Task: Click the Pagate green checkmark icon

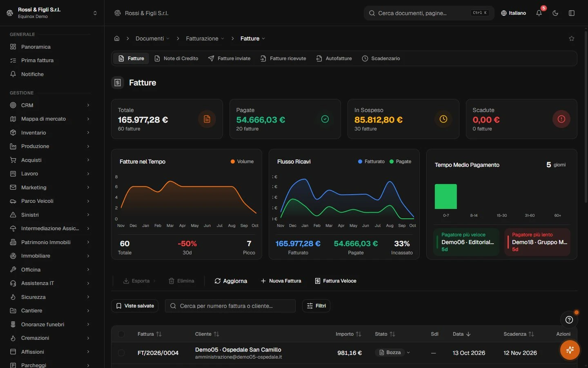Action: point(325,119)
